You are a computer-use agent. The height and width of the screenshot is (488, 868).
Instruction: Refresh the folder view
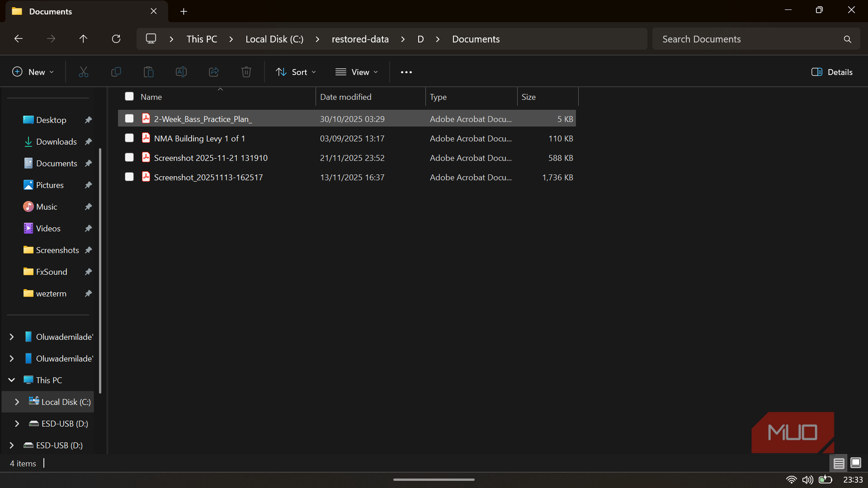click(116, 38)
